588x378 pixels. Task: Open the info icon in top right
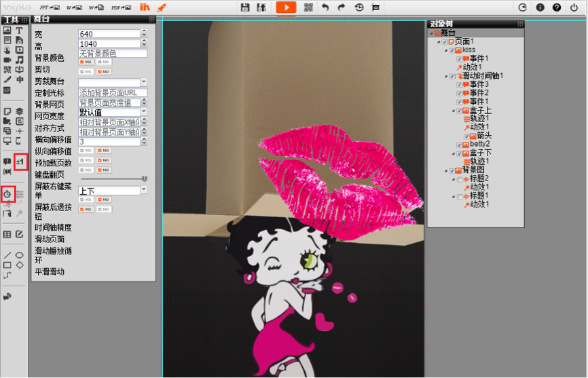pos(540,7)
